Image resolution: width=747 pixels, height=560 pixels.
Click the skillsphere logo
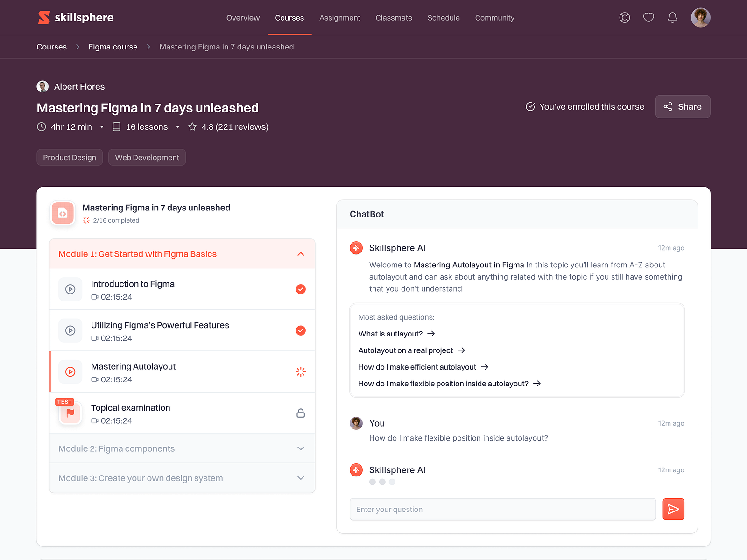(75, 17)
